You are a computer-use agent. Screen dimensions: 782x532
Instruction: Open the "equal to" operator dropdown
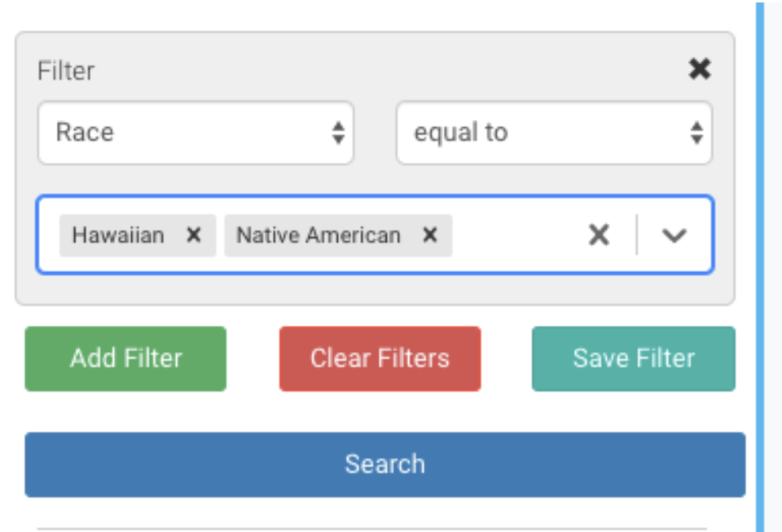(x=554, y=132)
